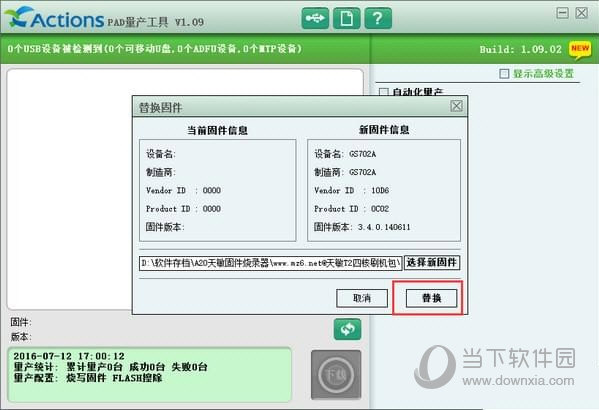
Task: Click the USB device icon in toolbar
Action: (x=315, y=18)
